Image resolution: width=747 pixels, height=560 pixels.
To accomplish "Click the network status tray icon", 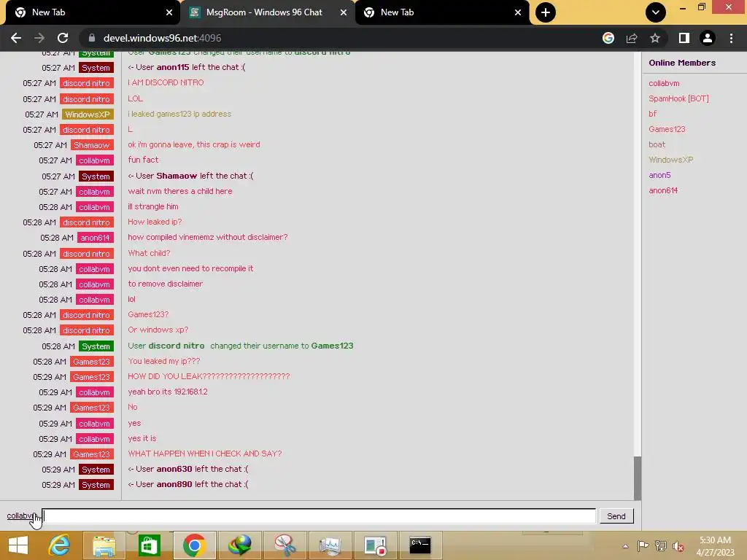I will point(661,546).
